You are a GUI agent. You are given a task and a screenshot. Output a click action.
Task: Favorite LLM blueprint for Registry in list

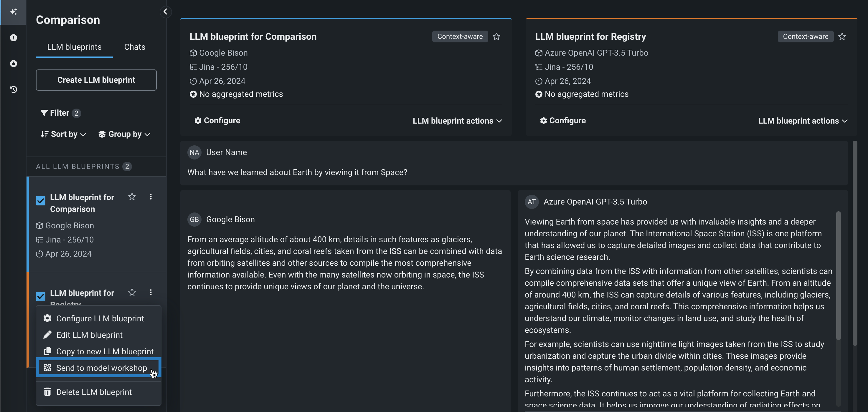[132, 292]
